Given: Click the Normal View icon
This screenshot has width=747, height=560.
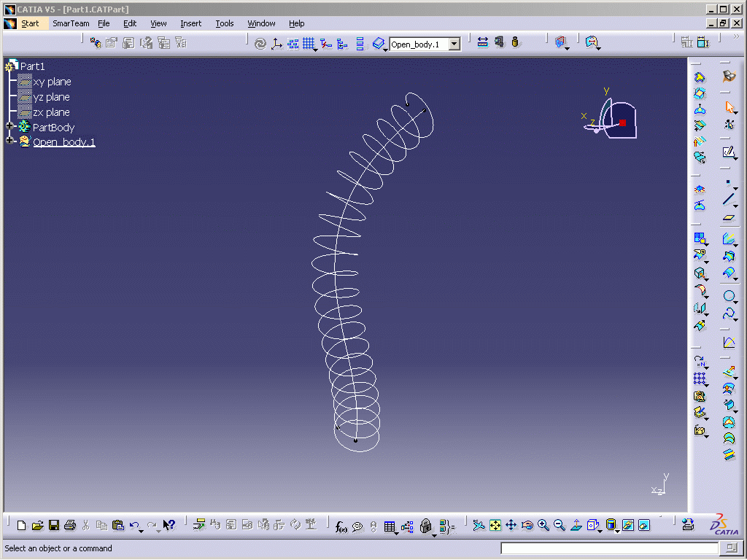Looking at the screenshot, I should tap(576, 525).
